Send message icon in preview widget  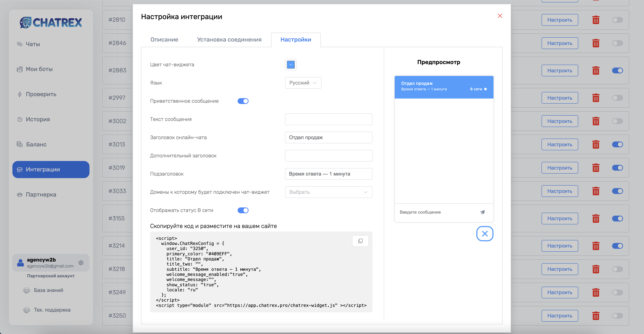pyautogui.click(x=482, y=212)
